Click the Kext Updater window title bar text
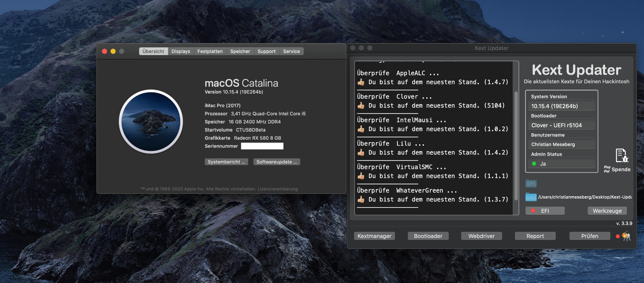 click(491, 48)
